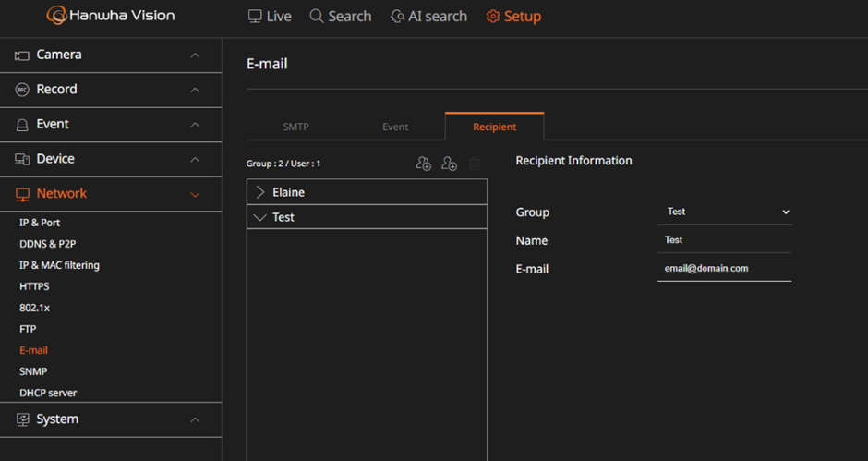Screen dimensions: 868x461
Task: Go to Live in top navigation
Action: pyautogui.click(x=270, y=16)
